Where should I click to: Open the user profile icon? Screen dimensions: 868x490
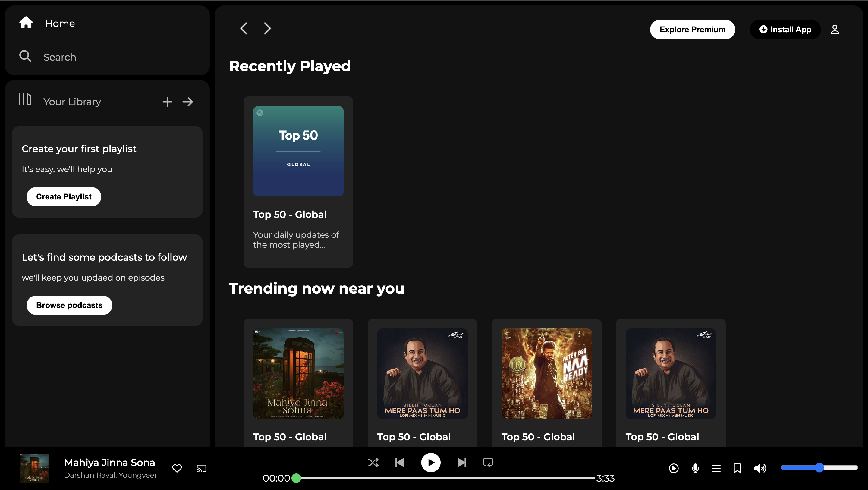pos(835,30)
